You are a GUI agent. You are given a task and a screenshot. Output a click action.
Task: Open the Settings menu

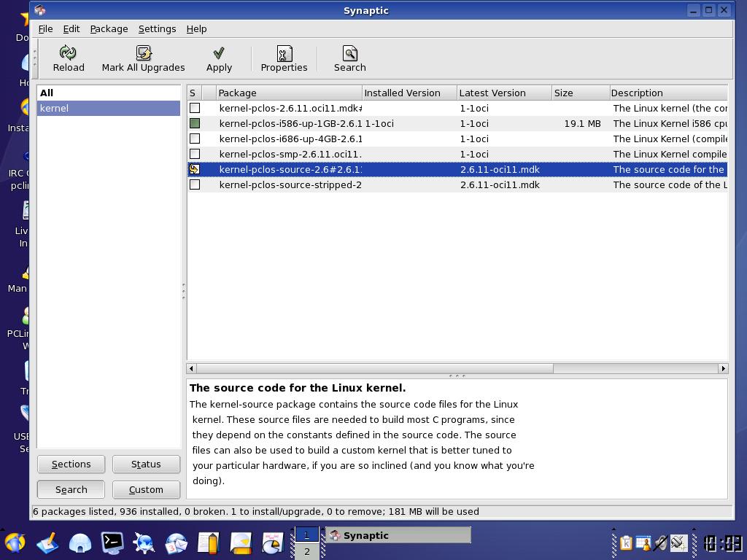coord(157,29)
